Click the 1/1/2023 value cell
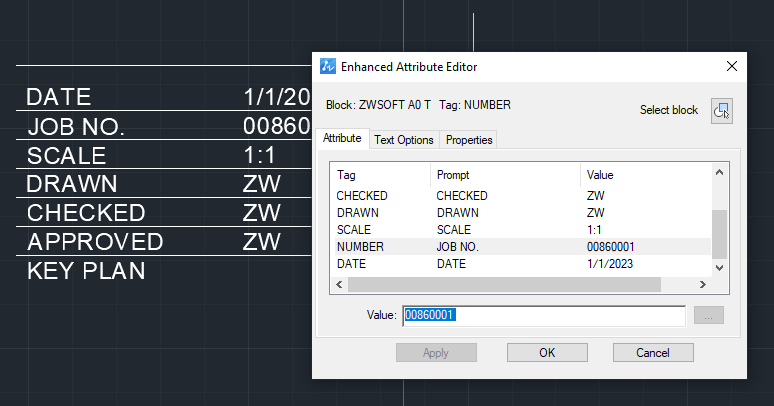Viewport: 774px width, 406px height. point(610,264)
